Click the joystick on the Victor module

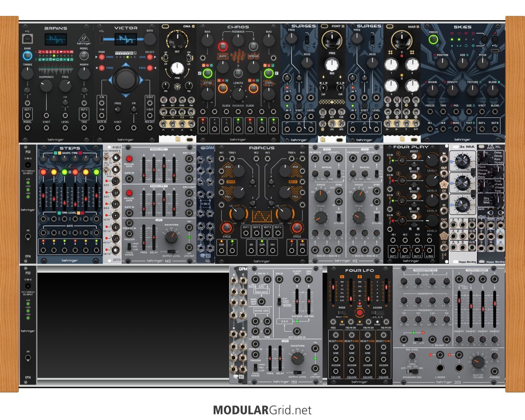coord(126,80)
